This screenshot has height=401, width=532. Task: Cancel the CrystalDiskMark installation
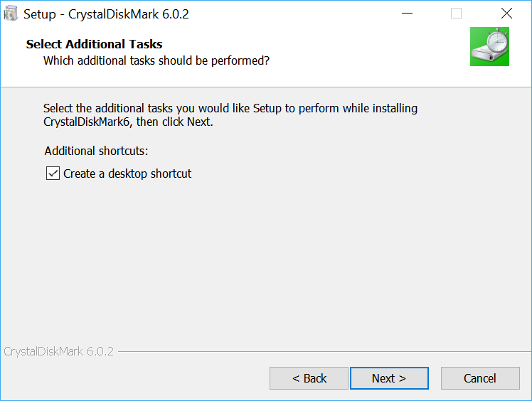pos(480,378)
